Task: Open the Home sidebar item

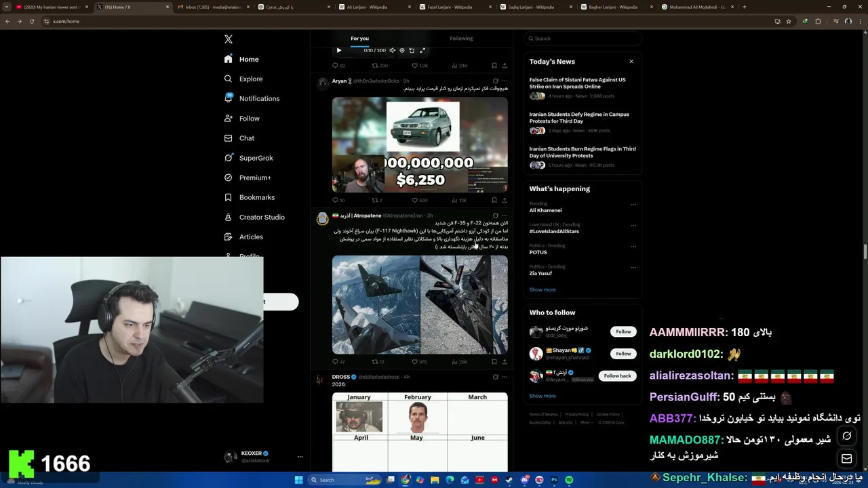Action: [241, 60]
